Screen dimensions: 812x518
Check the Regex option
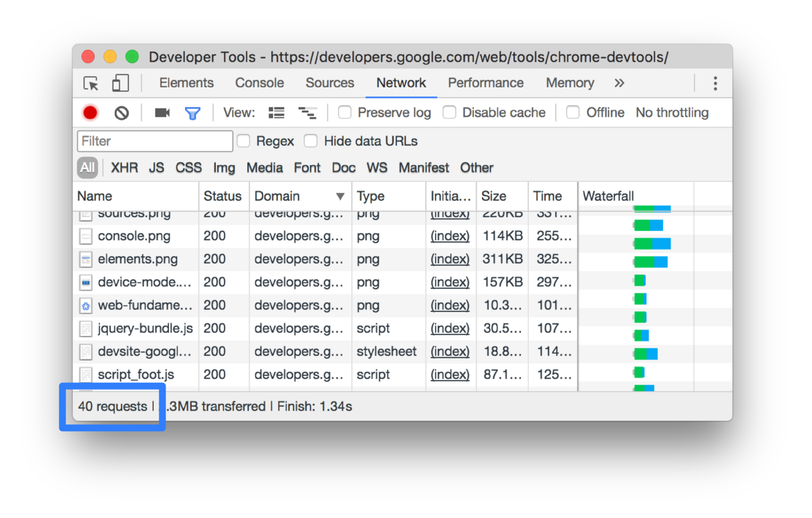pos(243,141)
